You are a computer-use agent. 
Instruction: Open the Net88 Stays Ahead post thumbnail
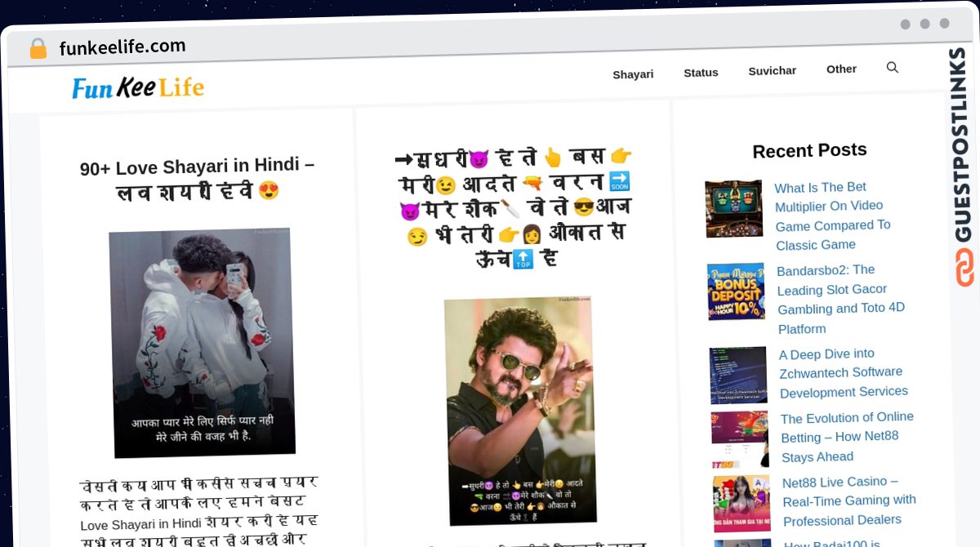(741, 439)
